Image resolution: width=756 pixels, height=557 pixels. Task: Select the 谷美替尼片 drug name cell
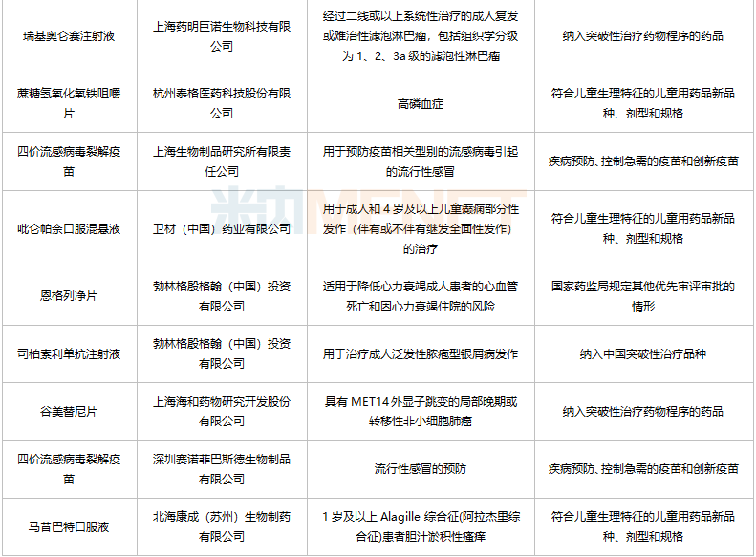[x=69, y=412]
